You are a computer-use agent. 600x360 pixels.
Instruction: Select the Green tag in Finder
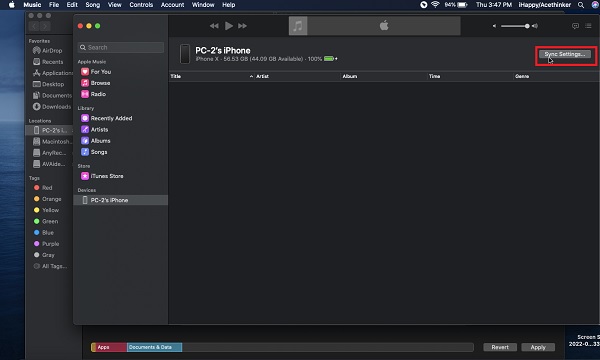[x=46, y=221]
